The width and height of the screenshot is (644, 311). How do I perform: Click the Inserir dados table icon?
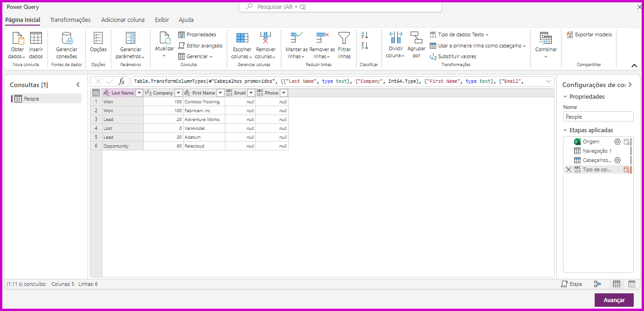(36, 38)
